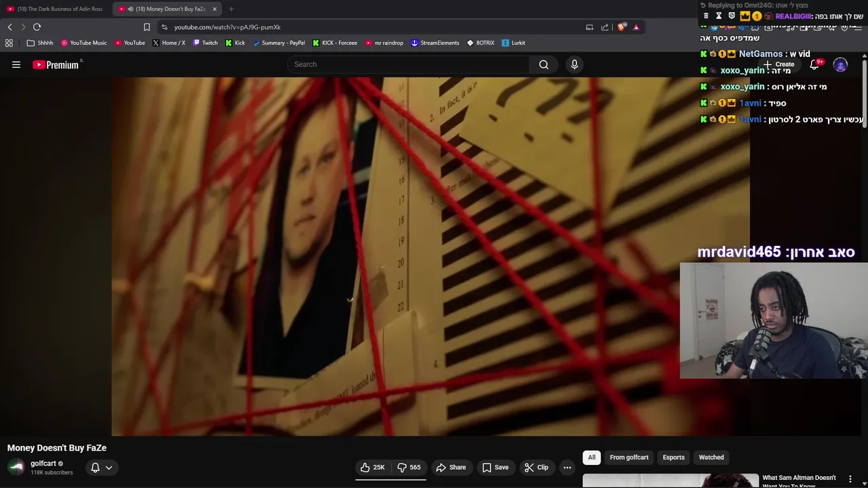Save the video to a playlist

point(495,467)
